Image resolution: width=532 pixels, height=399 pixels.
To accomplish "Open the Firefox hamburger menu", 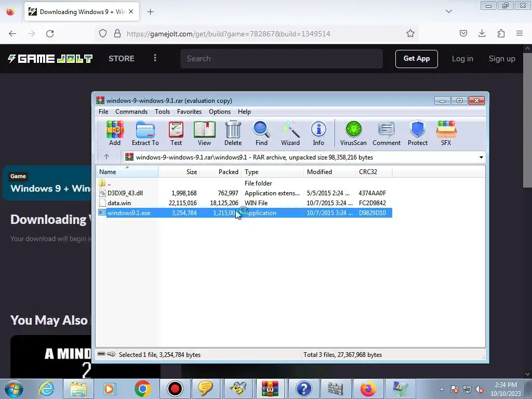I will tap(520, 33).
